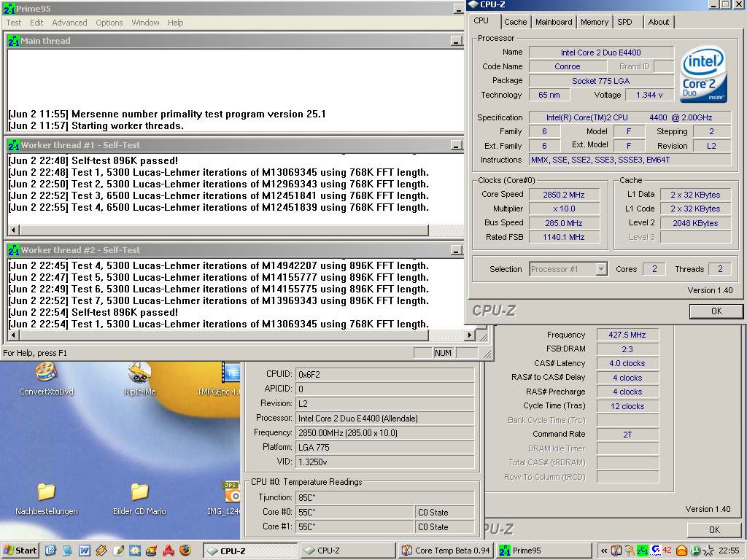Viewport: 747px width, 560px height.
Task: Open Winamp from the quick launch bar
Action: 101,551
